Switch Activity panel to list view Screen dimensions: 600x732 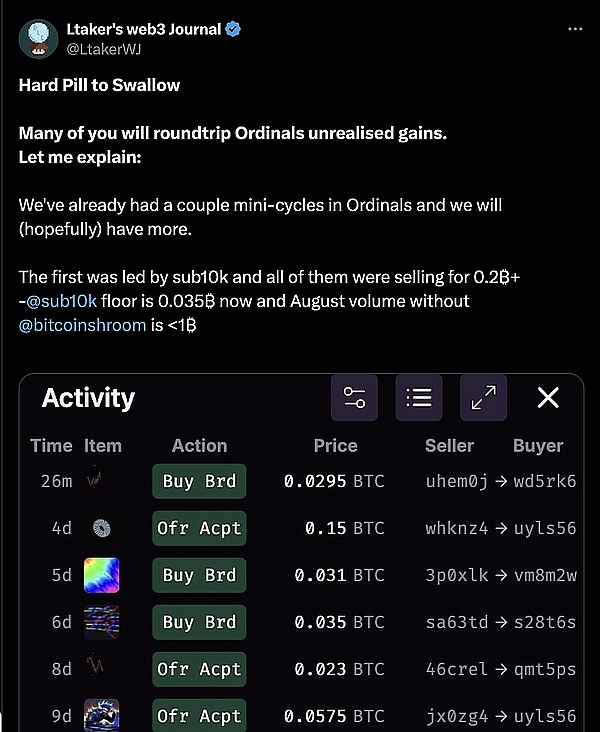419,398
